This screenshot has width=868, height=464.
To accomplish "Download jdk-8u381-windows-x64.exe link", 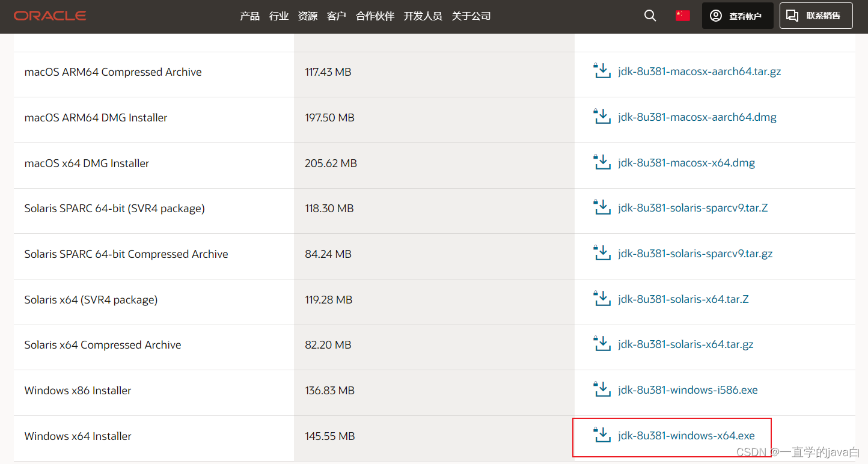I will point(686,436).
